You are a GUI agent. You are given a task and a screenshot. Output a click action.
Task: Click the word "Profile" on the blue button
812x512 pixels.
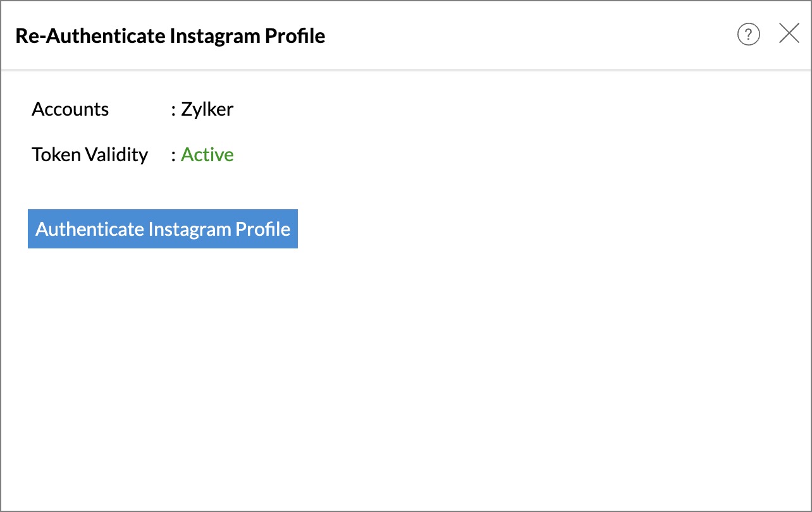coord(263,229)
